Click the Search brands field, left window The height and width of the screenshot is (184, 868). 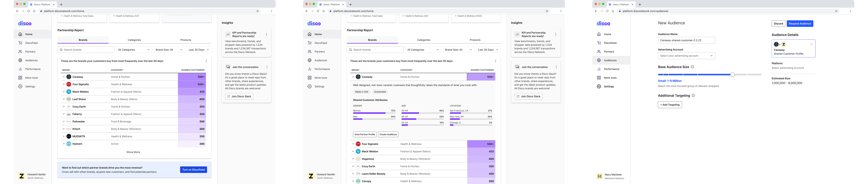(86, 50)
